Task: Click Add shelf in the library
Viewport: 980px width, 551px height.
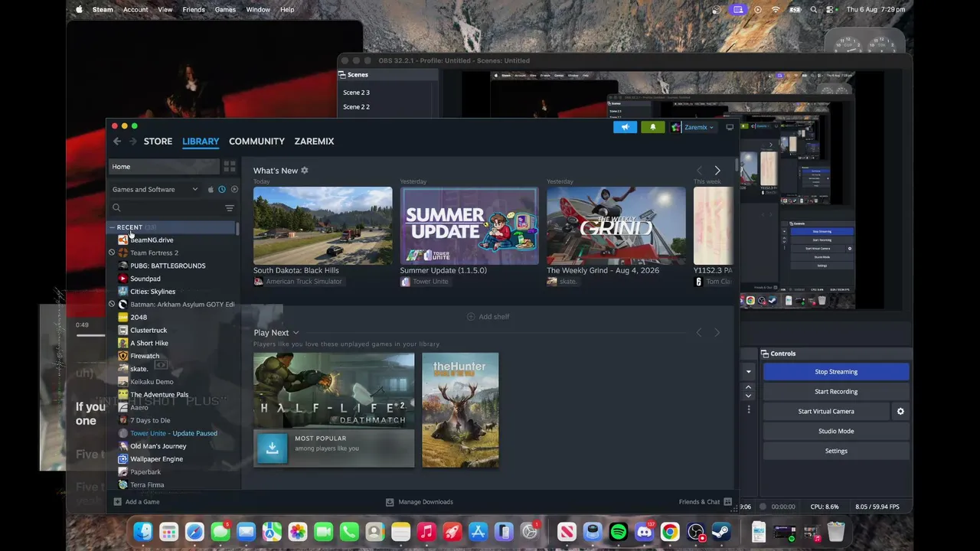Action: coord(488,317)
